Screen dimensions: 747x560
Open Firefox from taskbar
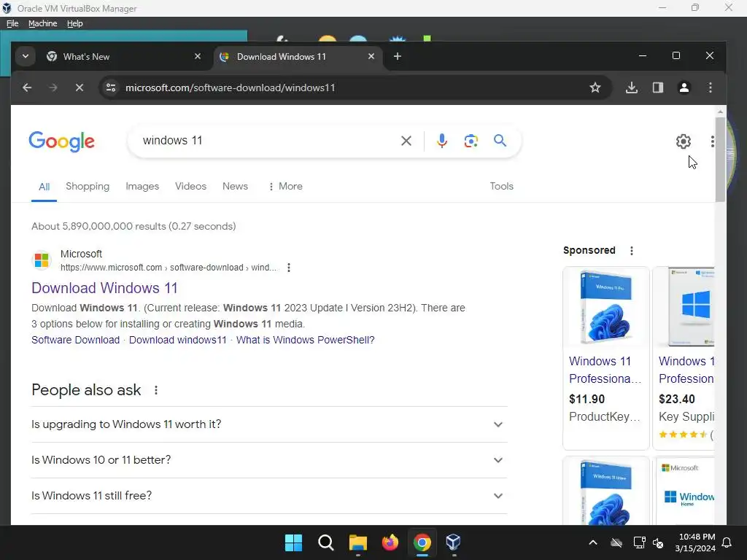point(390,542)
